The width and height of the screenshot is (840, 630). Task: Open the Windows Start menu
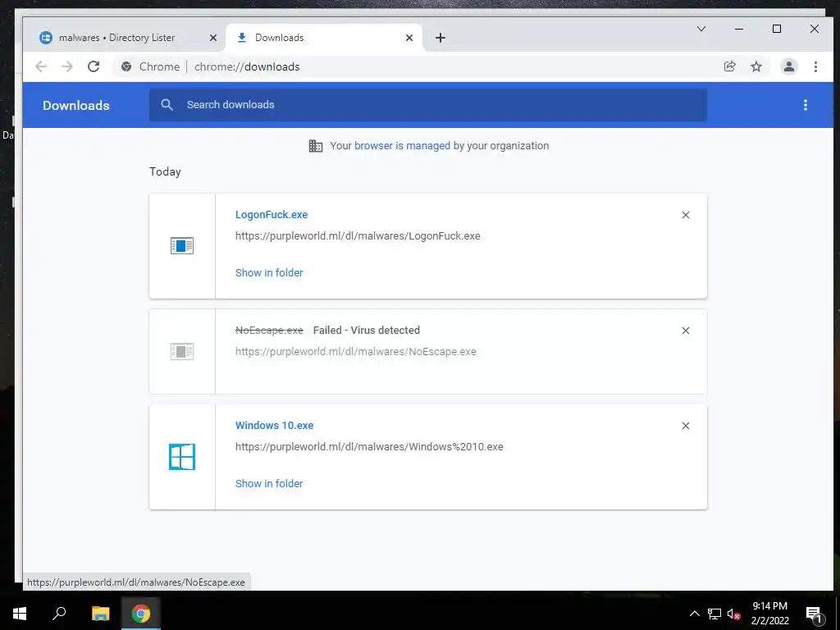(x=20, y=614)
